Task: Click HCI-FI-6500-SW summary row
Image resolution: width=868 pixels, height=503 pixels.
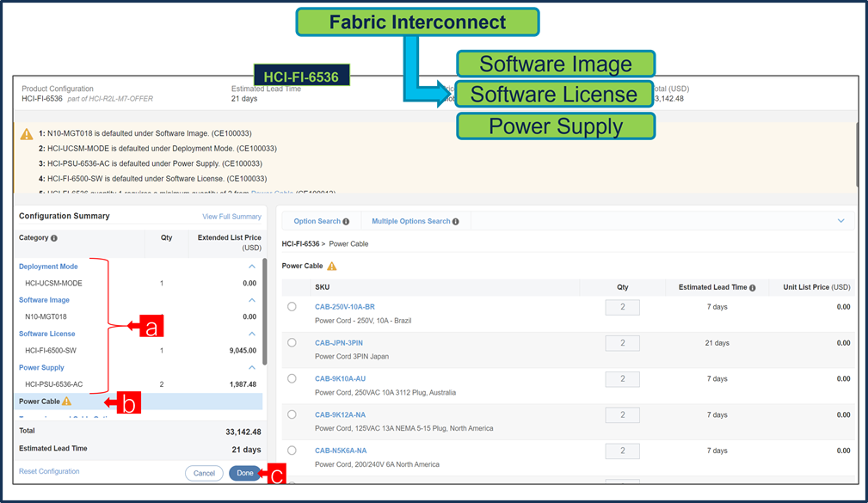Action: 139,350
